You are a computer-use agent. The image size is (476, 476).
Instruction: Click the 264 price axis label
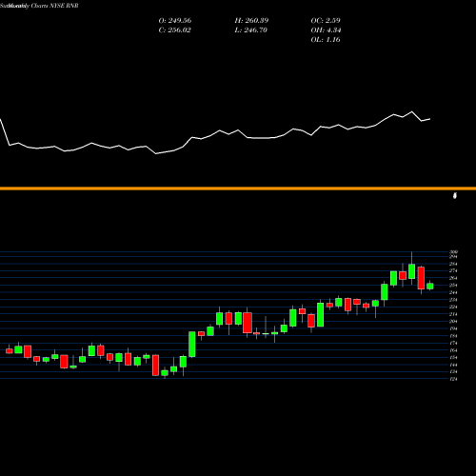pos(453,278)
